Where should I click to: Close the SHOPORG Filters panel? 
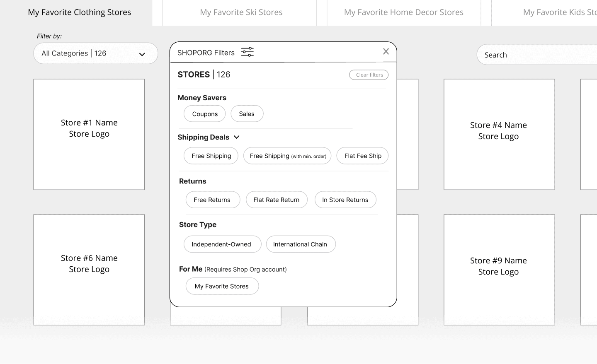(x=386, y=51)
